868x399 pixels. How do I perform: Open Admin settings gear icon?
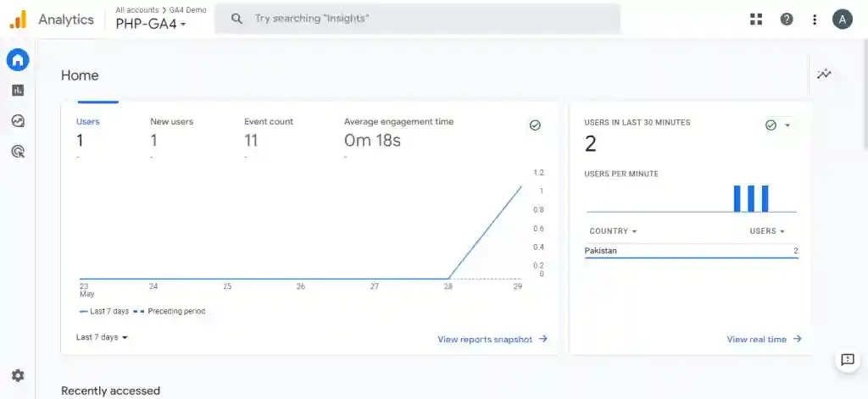tap(18, 376)
